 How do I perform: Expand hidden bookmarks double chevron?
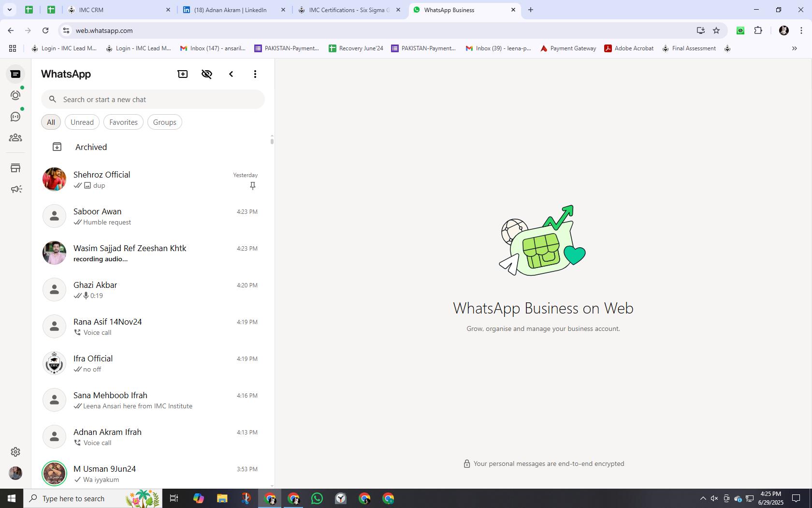(794, 48)
